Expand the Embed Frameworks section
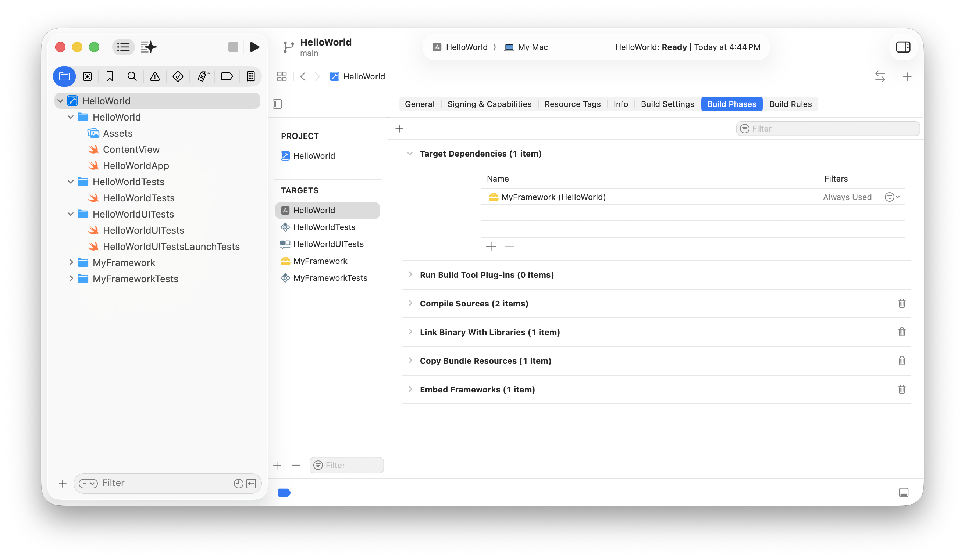The width and height of the screenshot is (965, 560). pyautogui.click(x=410, y=390)
